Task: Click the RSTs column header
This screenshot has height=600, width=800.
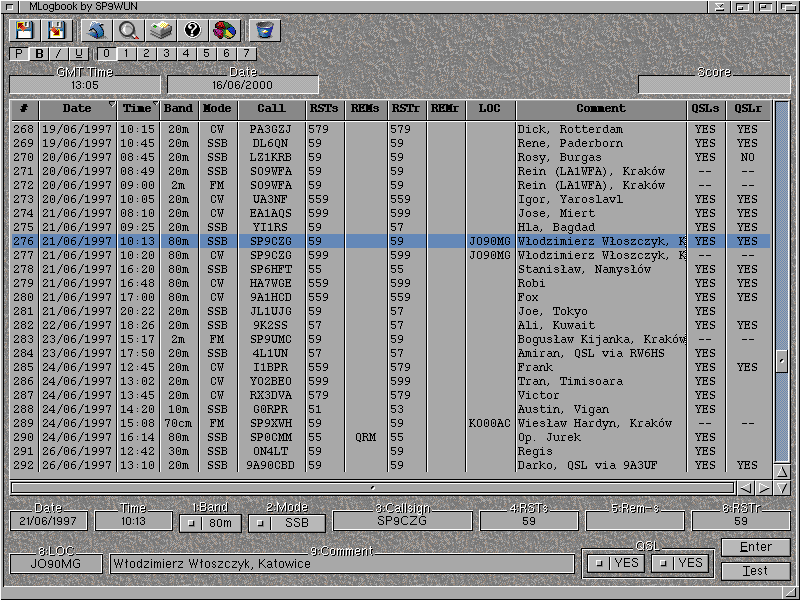Action: [324, 109]
